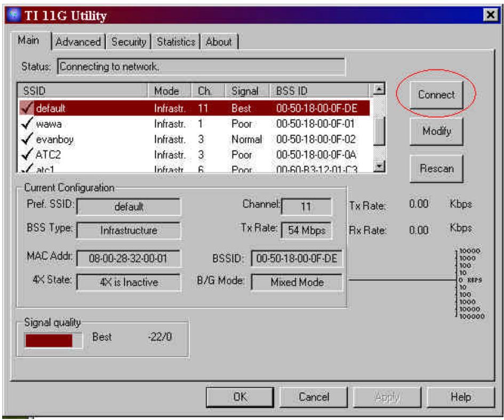504x420 pixels.
Task: Click the Pref. SSID field showing default
Action: (129, 207)
